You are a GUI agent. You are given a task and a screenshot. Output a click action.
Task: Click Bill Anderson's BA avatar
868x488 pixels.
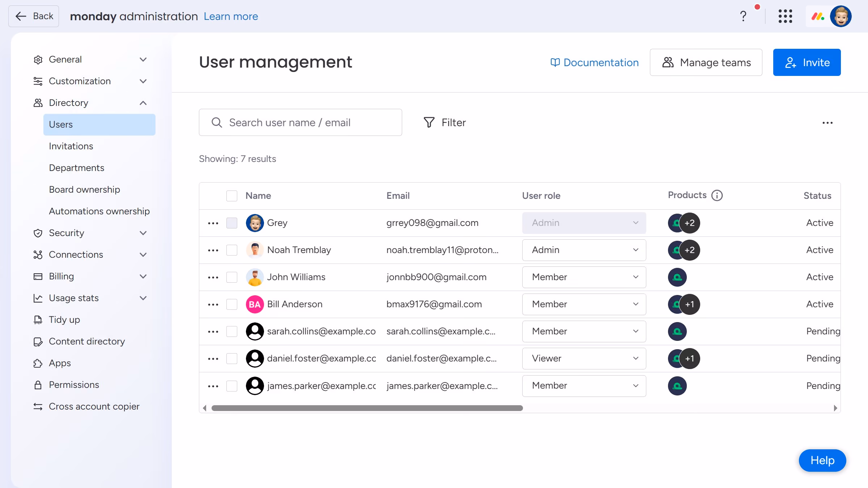[255, 304]
